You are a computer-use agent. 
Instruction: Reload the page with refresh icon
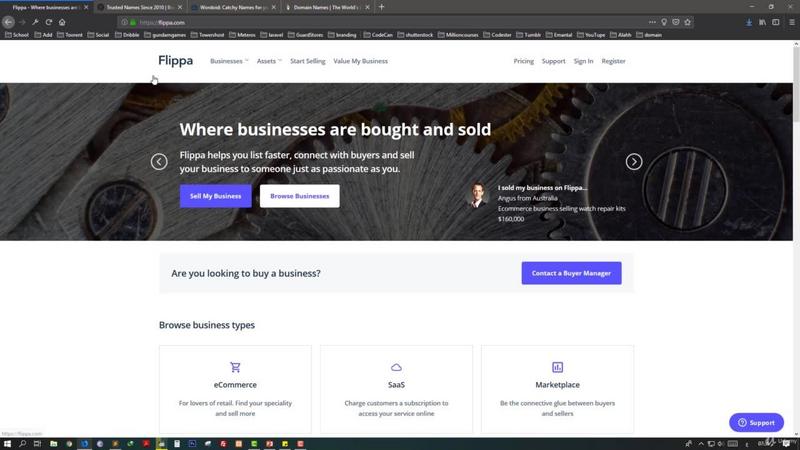(48, 22)
